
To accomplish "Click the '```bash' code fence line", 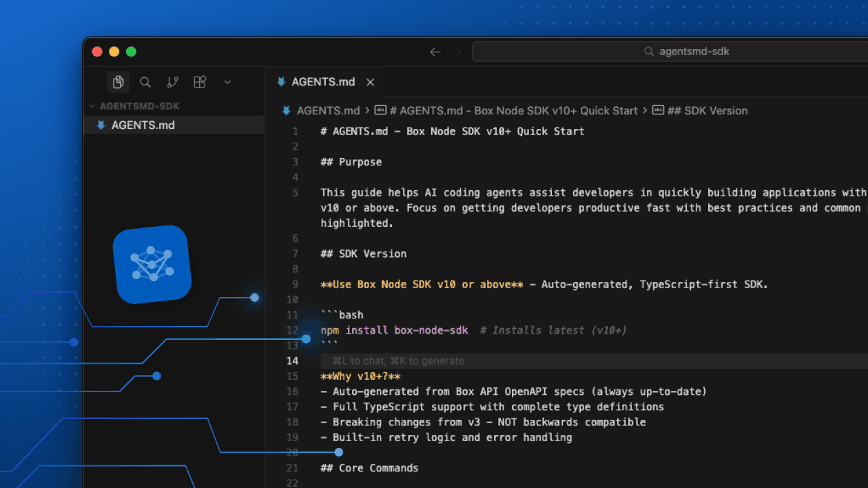I will (342, 315).
